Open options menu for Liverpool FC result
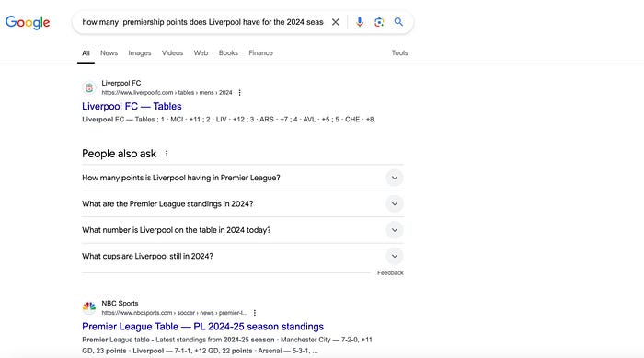The height and width of the screenshot is (358, 644). (x=240, y=92)
